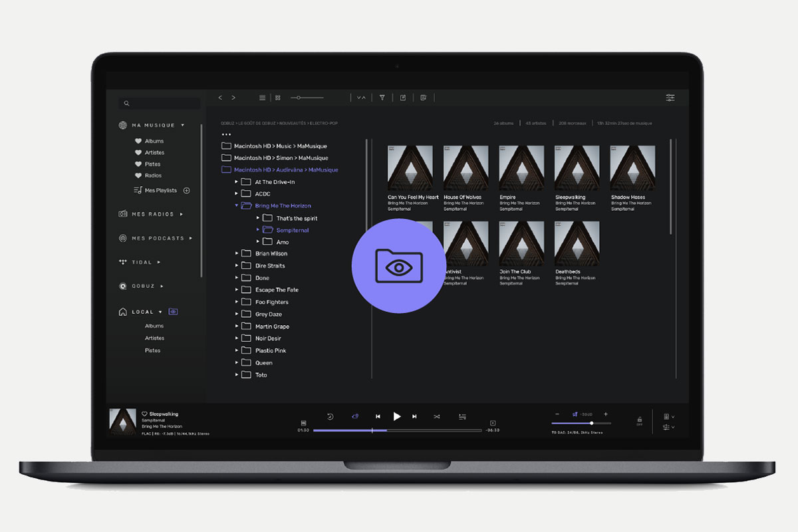Toggle shuffle playback mode

coord(437,416)
